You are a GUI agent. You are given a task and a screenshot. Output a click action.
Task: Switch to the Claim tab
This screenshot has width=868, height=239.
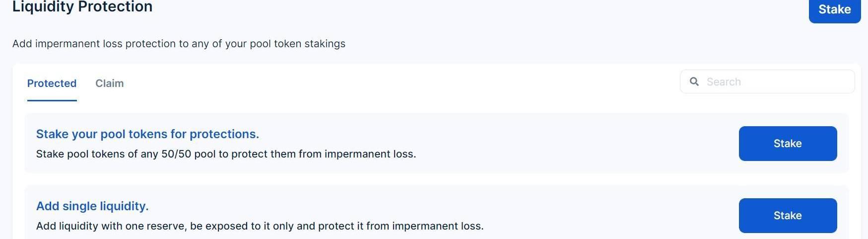109,83
